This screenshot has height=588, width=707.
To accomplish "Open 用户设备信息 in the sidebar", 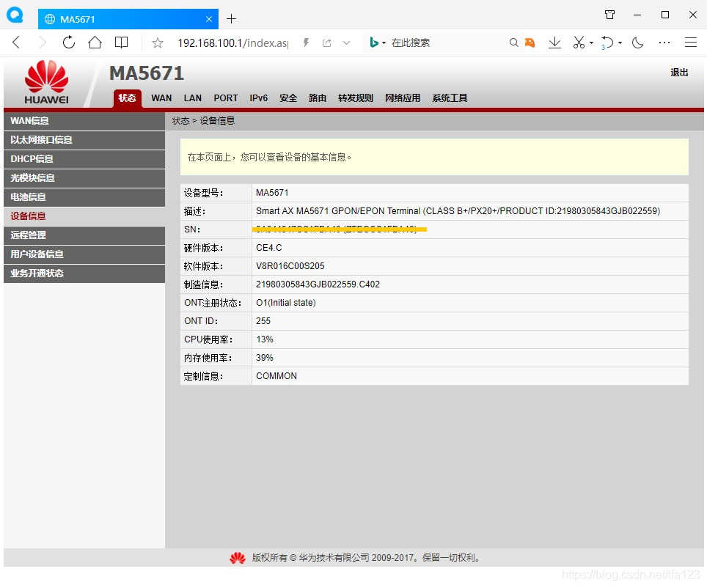I will [x=84, y=254].
